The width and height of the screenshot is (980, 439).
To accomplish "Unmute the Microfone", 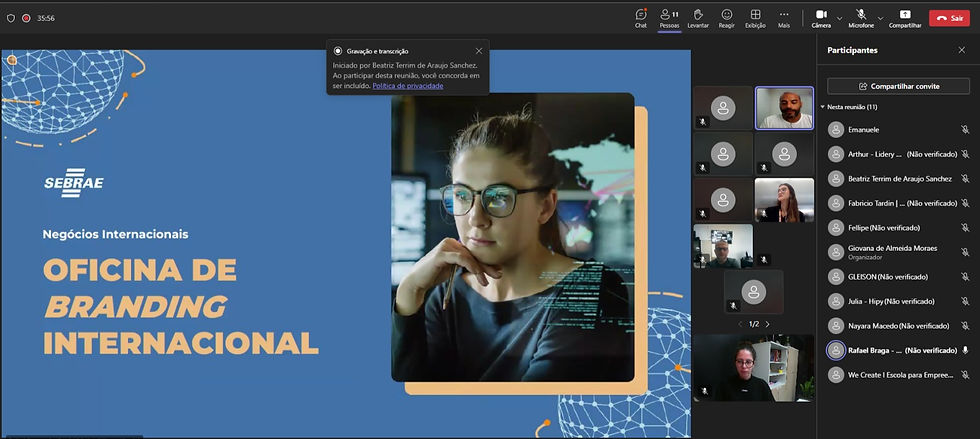I will tap(861, 18).
